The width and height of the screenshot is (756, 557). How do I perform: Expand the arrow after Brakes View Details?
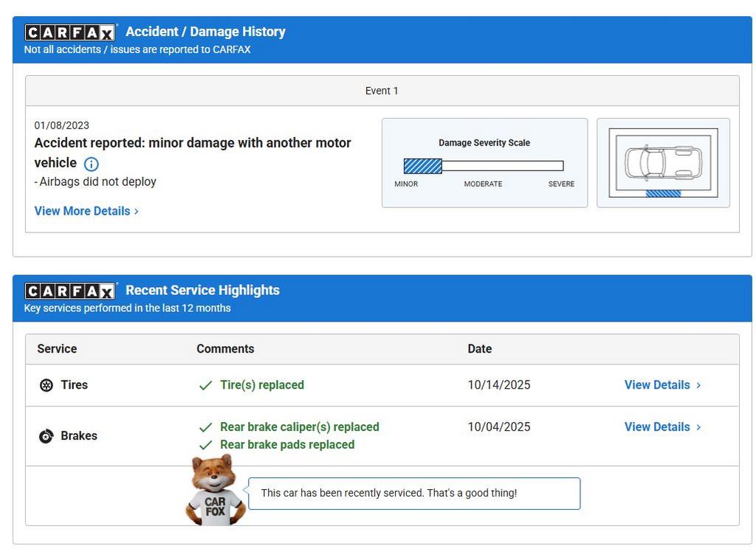click(698, 427)
